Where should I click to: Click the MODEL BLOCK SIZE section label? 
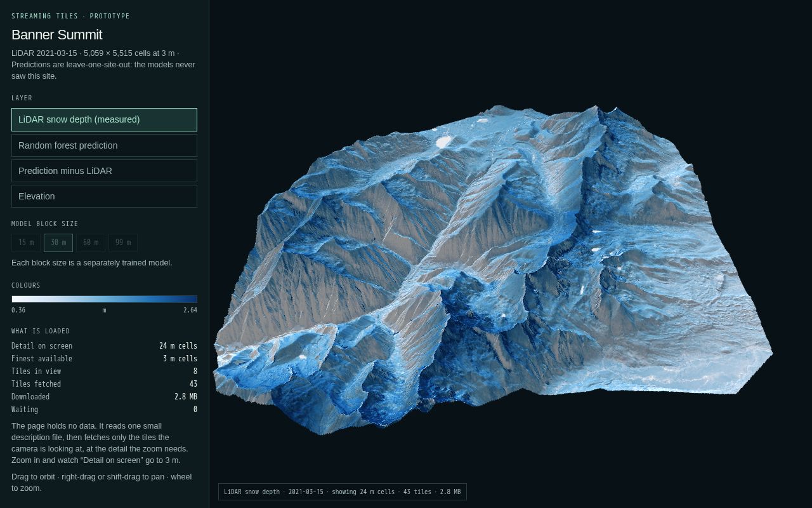click(x=44, y=224)
